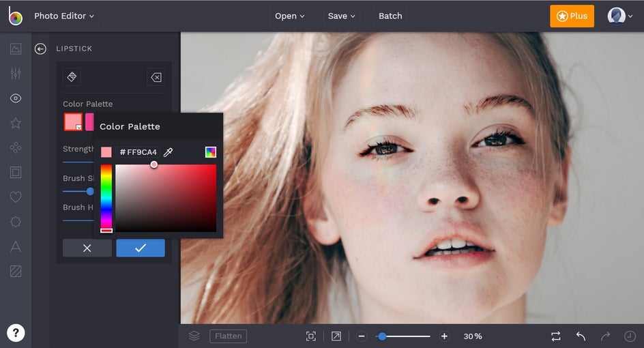This screenshot has height=348, width=644.
Task: Click the hex code FF9CA4 field
Action: (138, 152)
